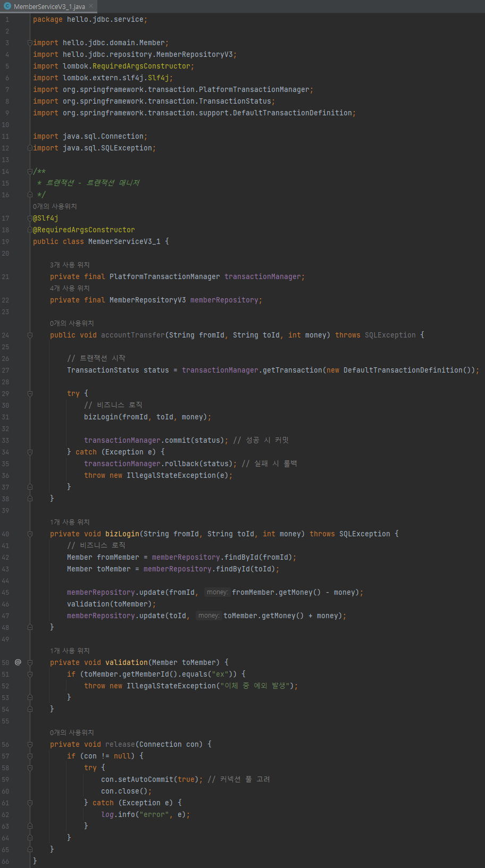Image resolution: width=485 pixels, height=868 pixels.
Task: Click the '// 트랜잭션 시작' comment
Action: tap(96, 358)
